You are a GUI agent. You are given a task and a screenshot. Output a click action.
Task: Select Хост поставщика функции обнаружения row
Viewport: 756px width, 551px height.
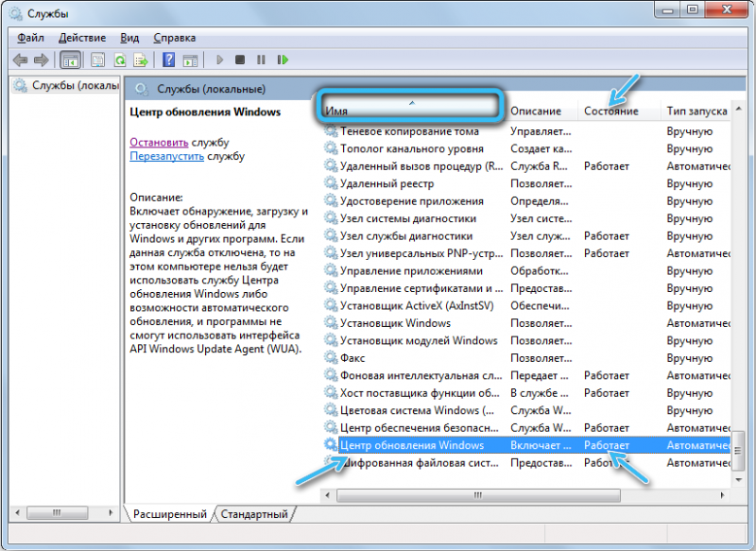(525, 393)
